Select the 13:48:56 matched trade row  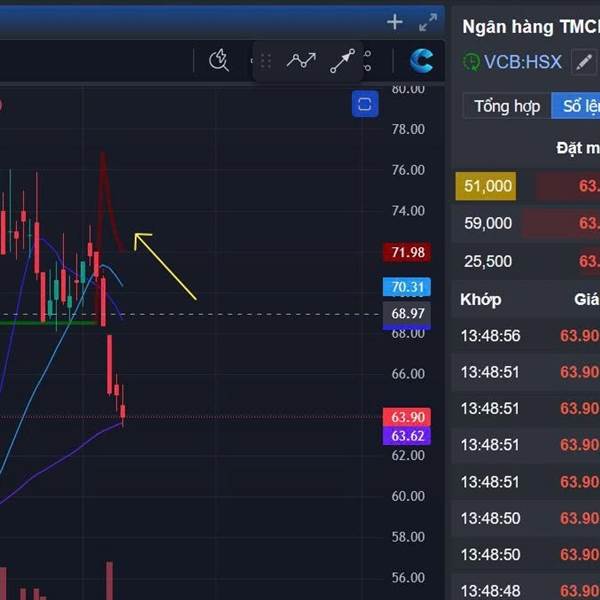point(526,336)
